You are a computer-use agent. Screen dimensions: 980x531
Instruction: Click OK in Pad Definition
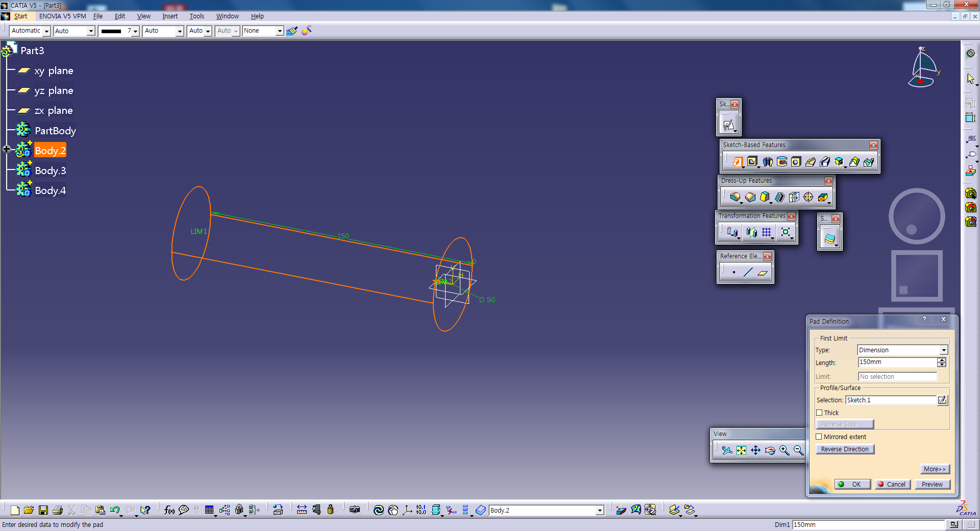(x=852, y=484)
